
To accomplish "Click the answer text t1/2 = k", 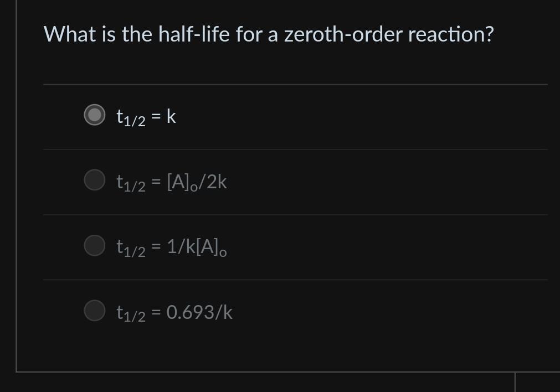I will pyautogui.click(x=145, y=116).
